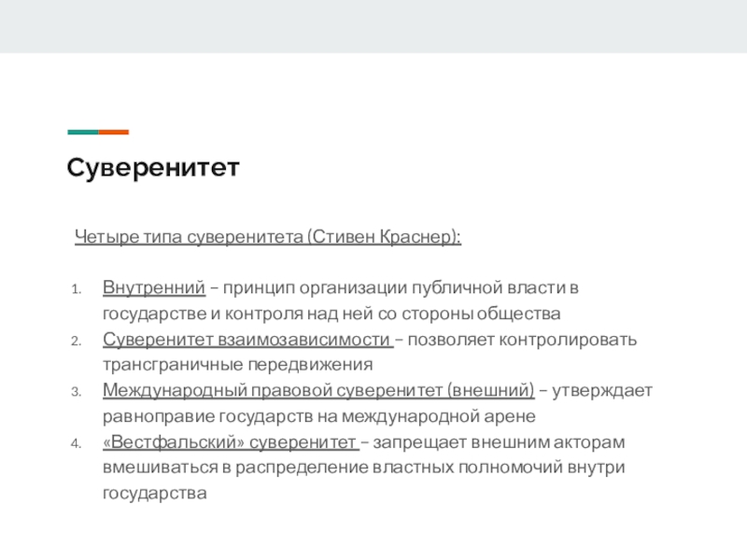747x560 pixels.
Task: Select the underlined "«Вестфальский» суверенитет" term
Action: click(230, 441)
